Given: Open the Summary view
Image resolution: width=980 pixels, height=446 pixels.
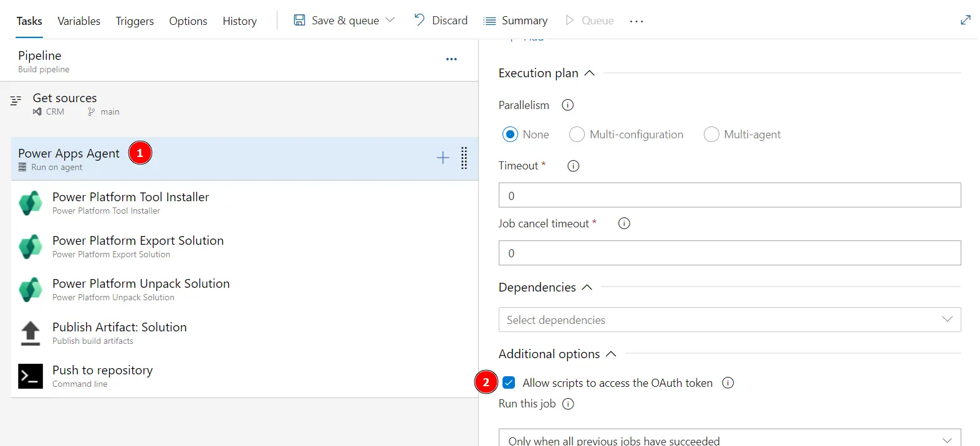Looking at the screenshot, I should pyautogui.click(x=524, y=21).
